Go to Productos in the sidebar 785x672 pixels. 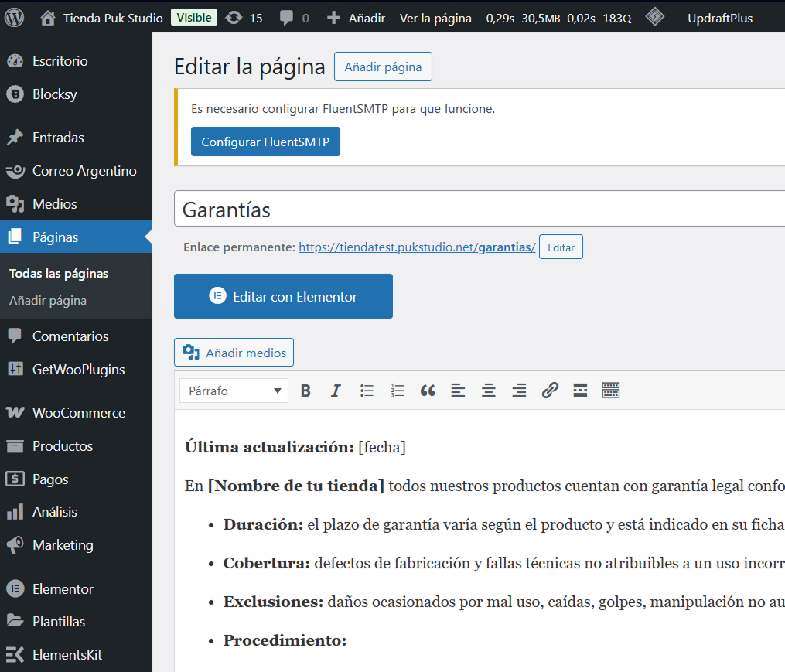tap(63, 446)
